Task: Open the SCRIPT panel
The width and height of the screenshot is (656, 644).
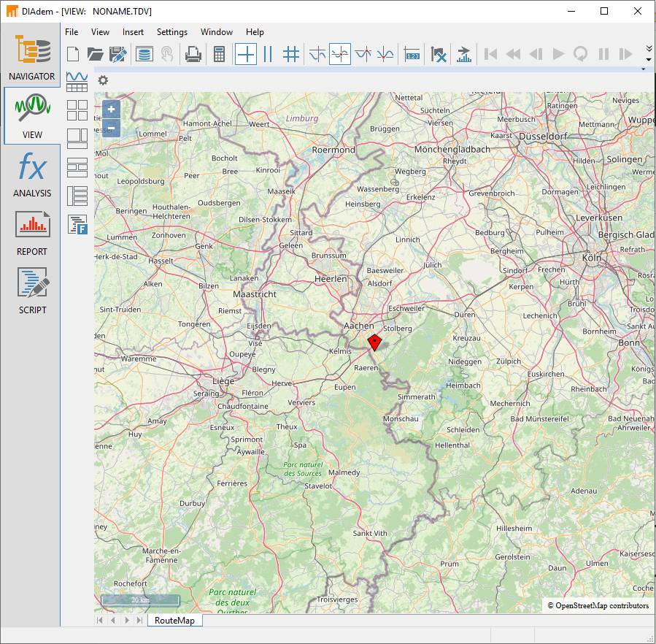Action: [x=32, y=291]
